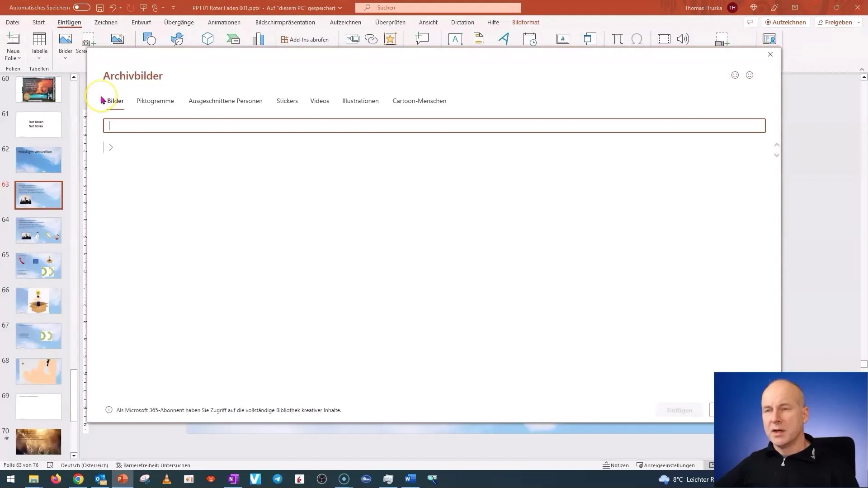This screenshot has height=488, width=868.
Task: Insert a new comment from ribbon
Action: pyautogui.click(x=422, y=39)
